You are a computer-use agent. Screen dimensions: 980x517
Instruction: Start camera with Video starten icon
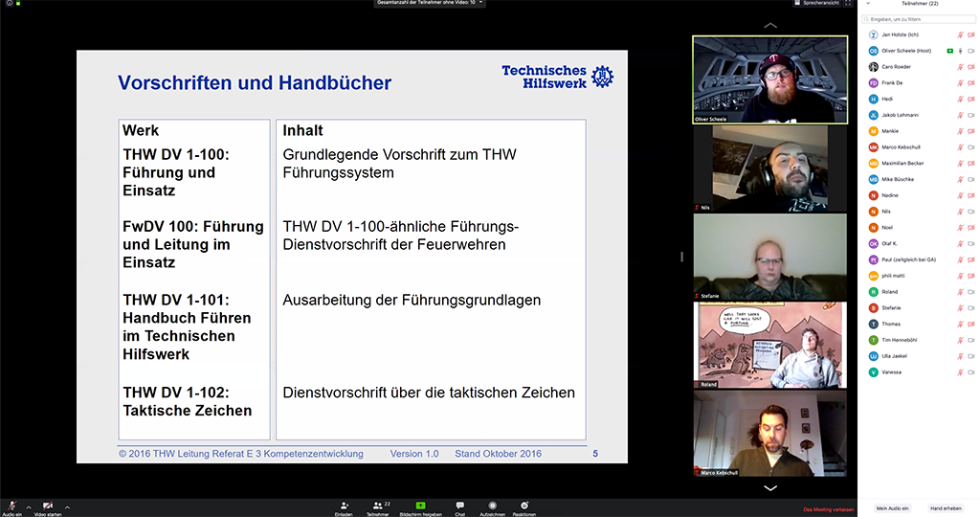47,505
